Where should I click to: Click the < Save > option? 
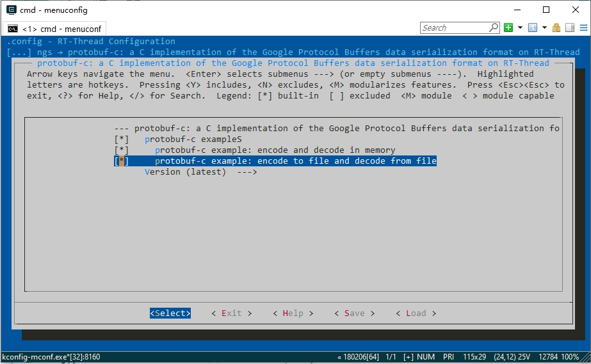[354, 313]
